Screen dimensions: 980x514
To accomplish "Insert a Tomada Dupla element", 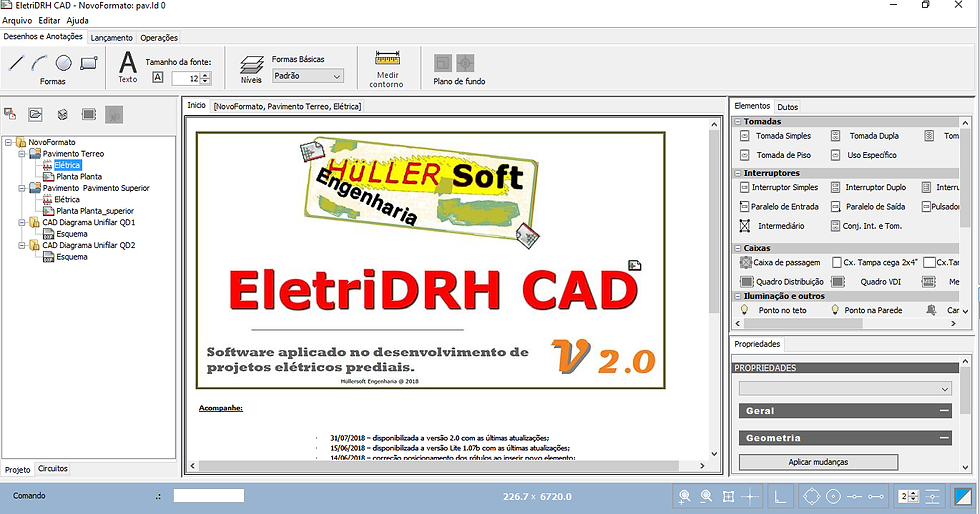I will 865,136.
